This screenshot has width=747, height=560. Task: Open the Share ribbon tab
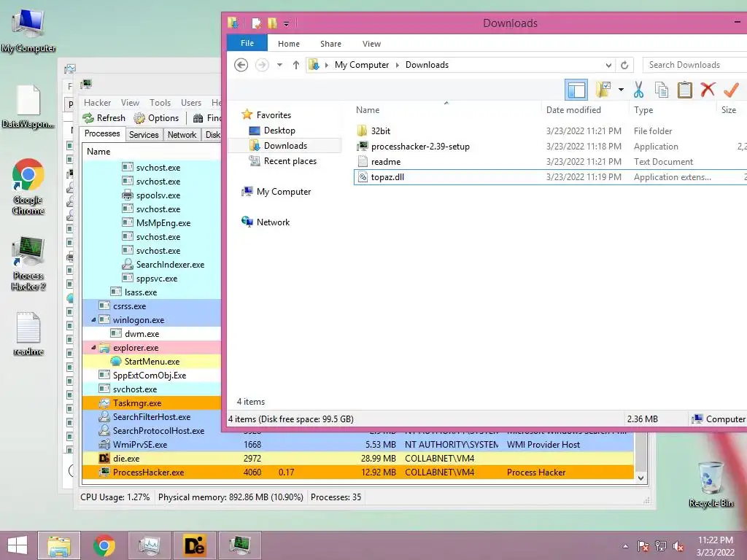tap(330, 44)
